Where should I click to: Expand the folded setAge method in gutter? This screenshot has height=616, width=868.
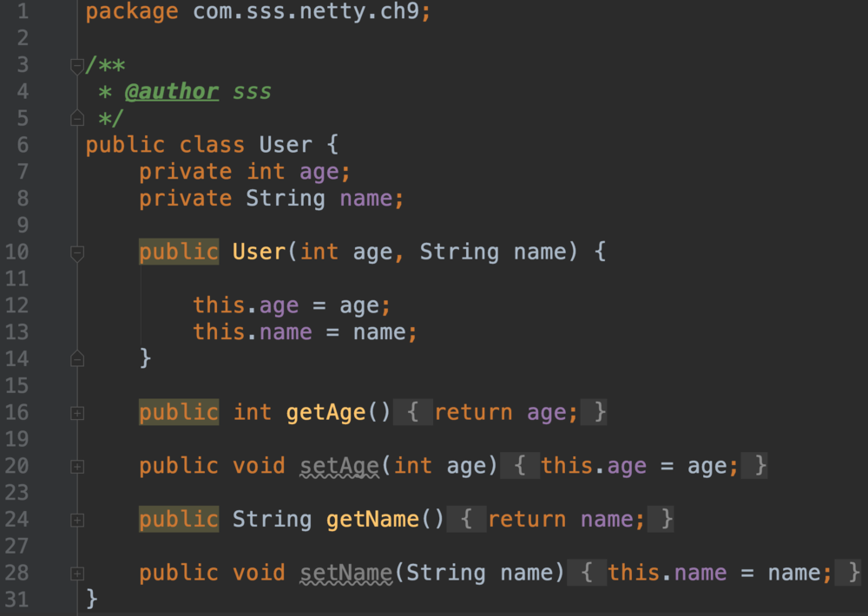click(x=77, y=467)
